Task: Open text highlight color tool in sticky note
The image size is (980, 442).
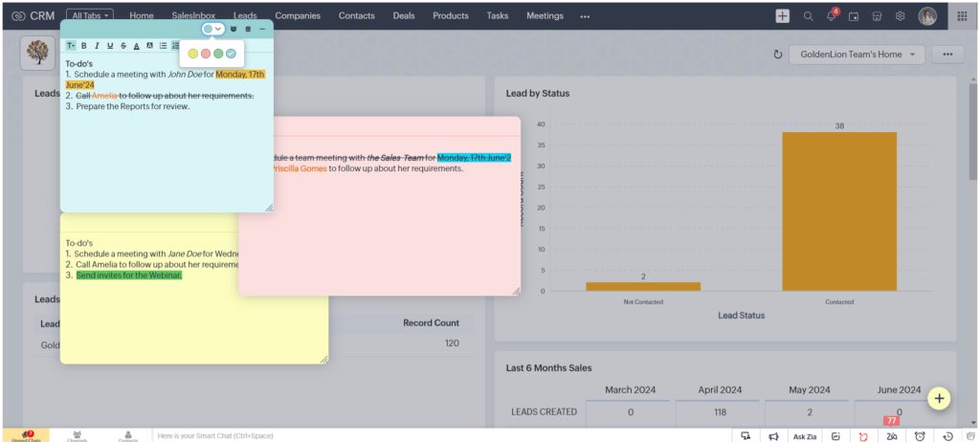Action: pyautogui.click(x=149, y=46)
